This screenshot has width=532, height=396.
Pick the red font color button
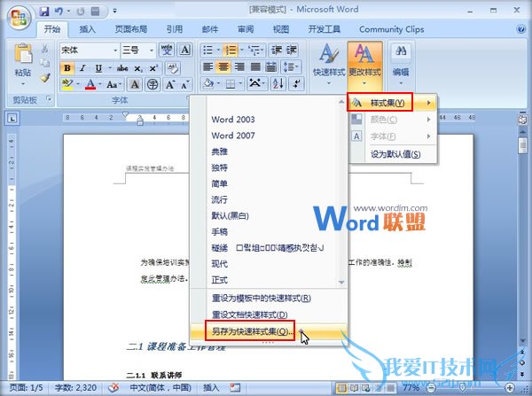coord(90,84)
